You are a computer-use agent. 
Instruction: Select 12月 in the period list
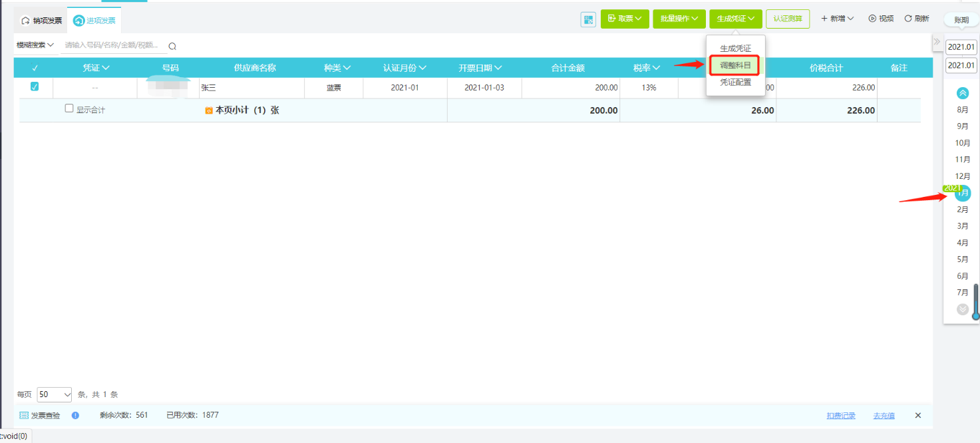(963, 176)
